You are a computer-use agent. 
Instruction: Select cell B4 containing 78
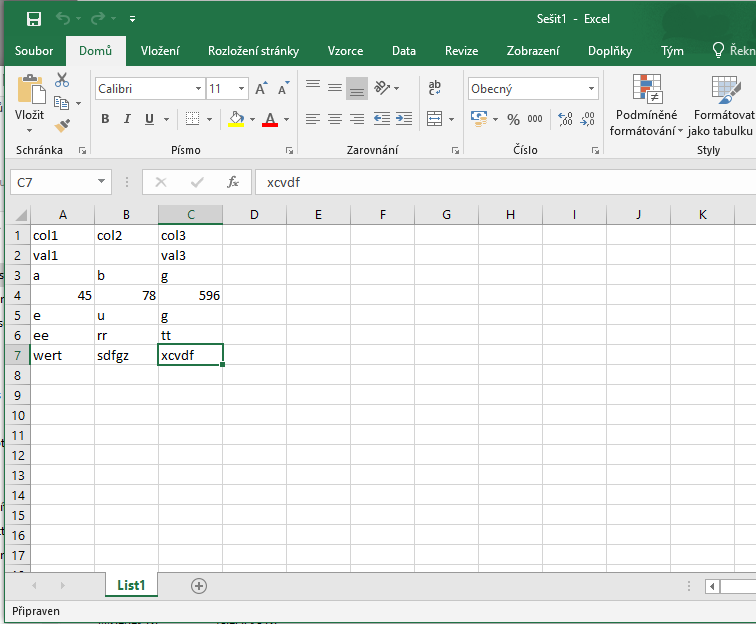[x=126, y=295]
